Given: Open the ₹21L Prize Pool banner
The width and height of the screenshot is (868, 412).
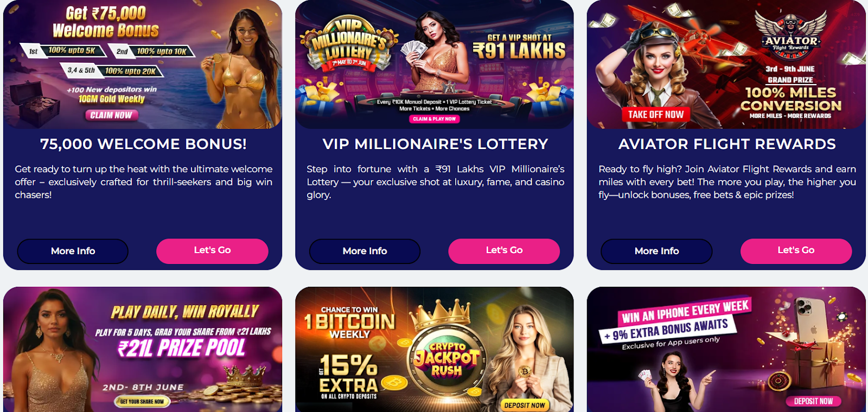Looking at the screenshot, I should tap(142, 350).
